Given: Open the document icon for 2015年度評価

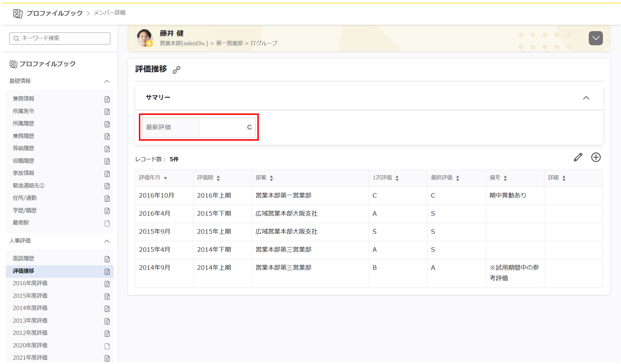Looking at the screenshot, I should pyautogui.click(x=107, y=296).
